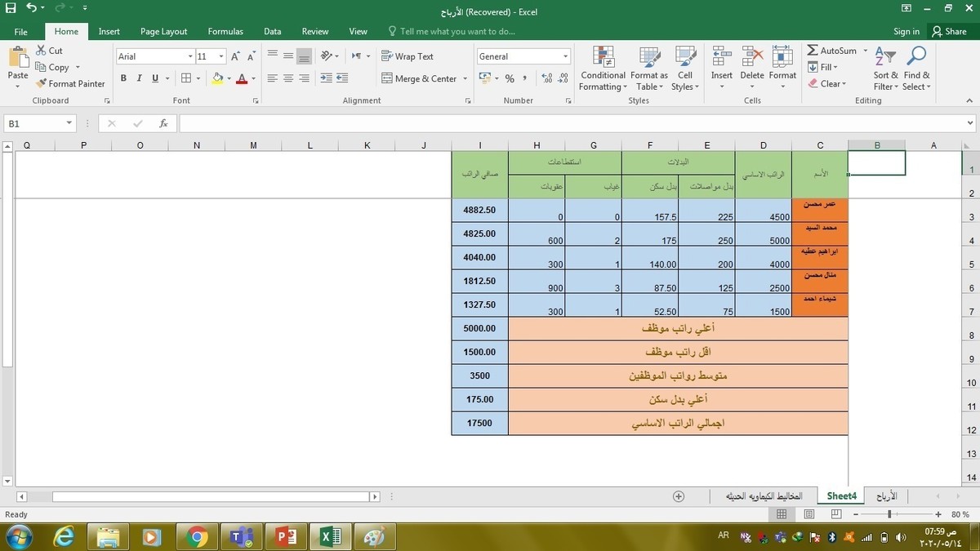Cut the selected cell

49,51
